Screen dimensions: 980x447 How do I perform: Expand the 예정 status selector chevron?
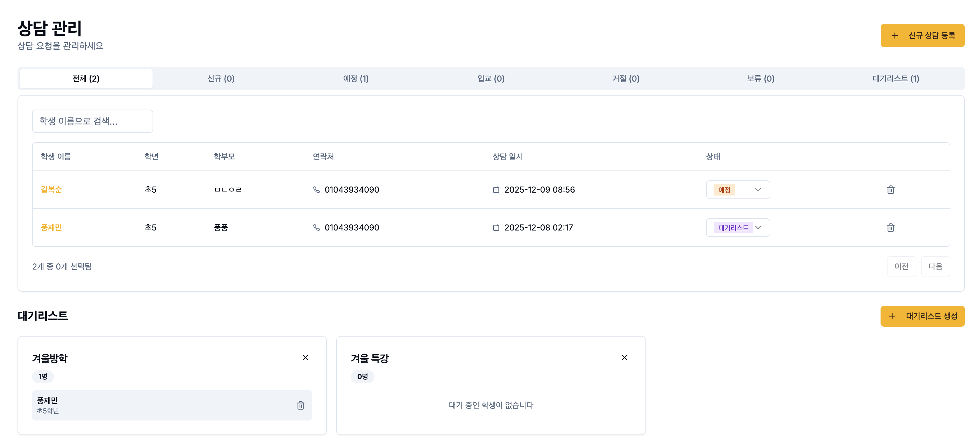[x=759, y=190]
